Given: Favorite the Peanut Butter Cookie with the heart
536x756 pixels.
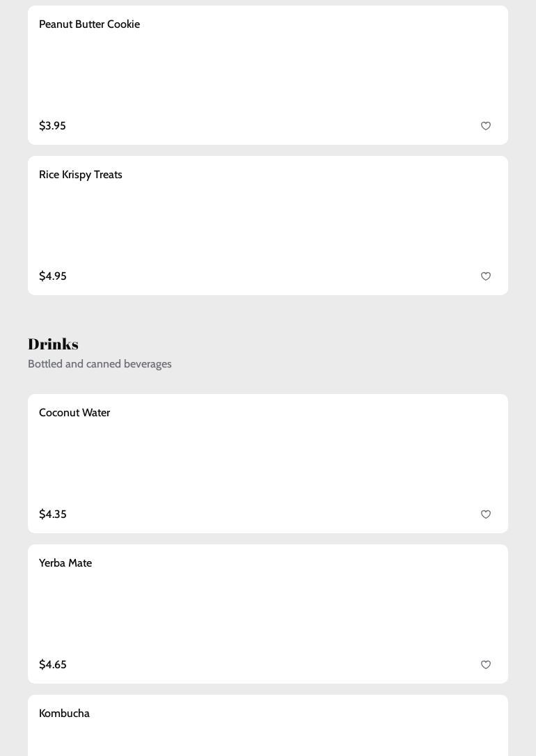Looking at the screenshot, I should coord(486,126).
